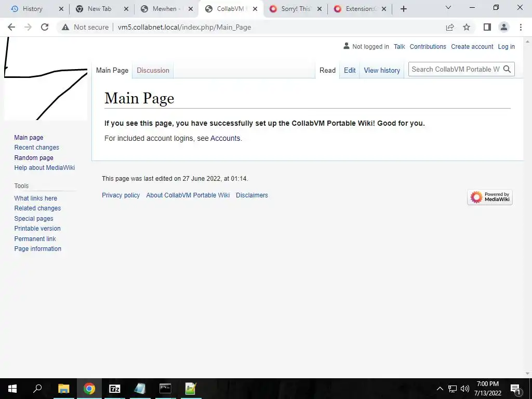
Task: Click the Create account link
Action: (472, 46)
